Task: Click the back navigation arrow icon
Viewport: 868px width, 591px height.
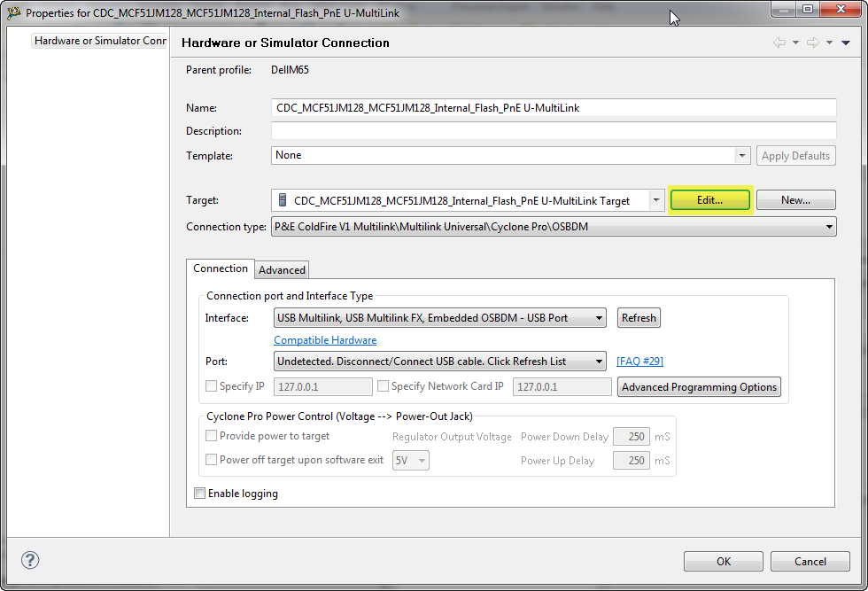Action: point(779,43)
